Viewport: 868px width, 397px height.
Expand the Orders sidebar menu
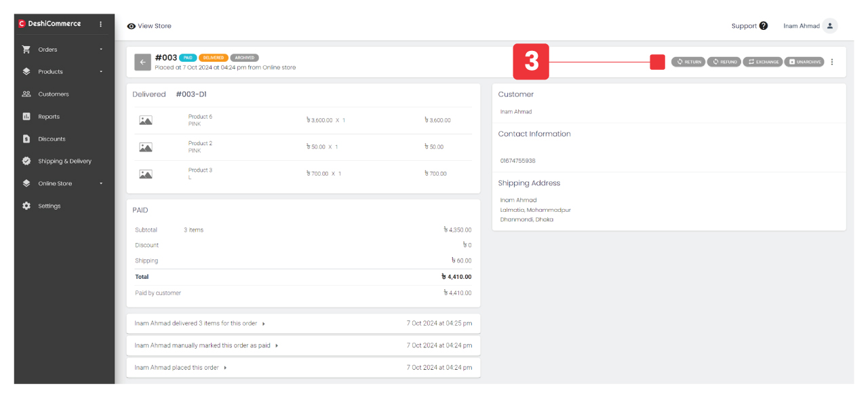[101, 50]
